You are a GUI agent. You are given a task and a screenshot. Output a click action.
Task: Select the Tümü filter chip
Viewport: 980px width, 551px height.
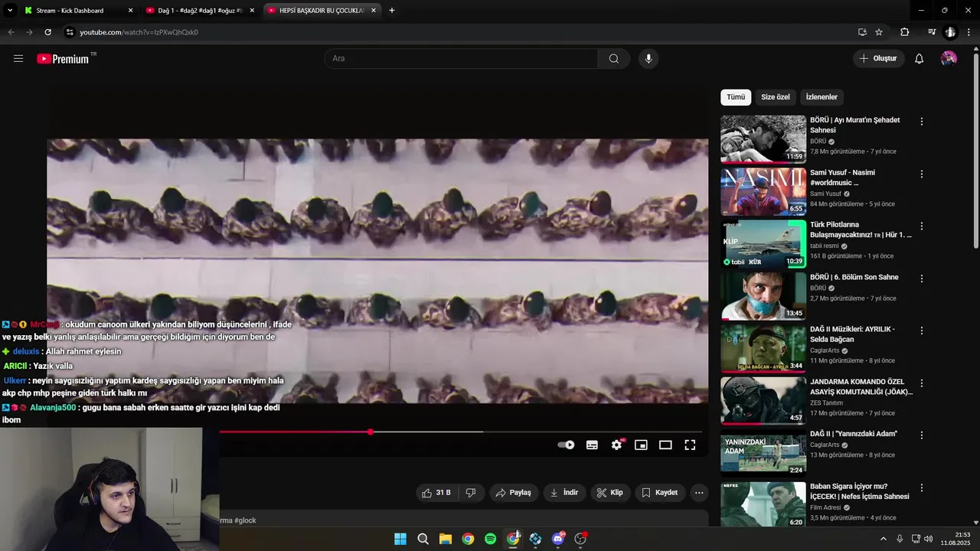736,97
